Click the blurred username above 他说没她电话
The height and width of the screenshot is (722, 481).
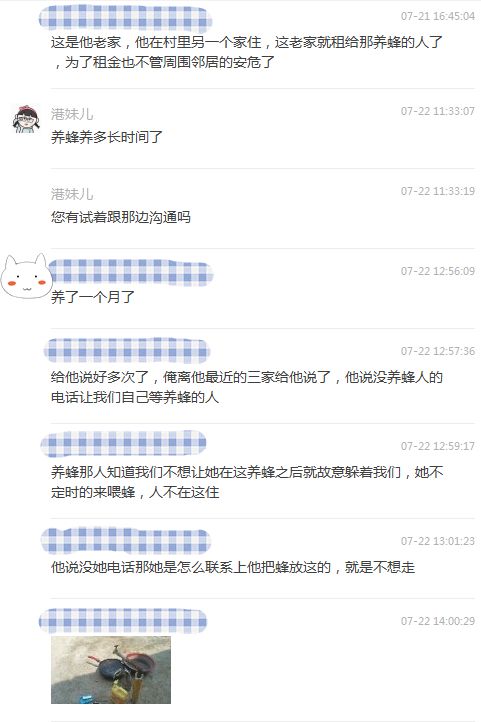pyautogui.click(x=126, y=540)
